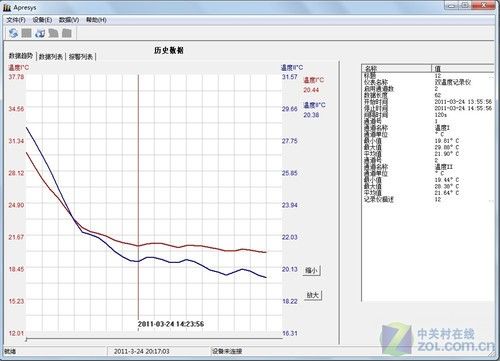Open the 数据(V) menu
The image size is (500, 361).
tap(69, 20)
